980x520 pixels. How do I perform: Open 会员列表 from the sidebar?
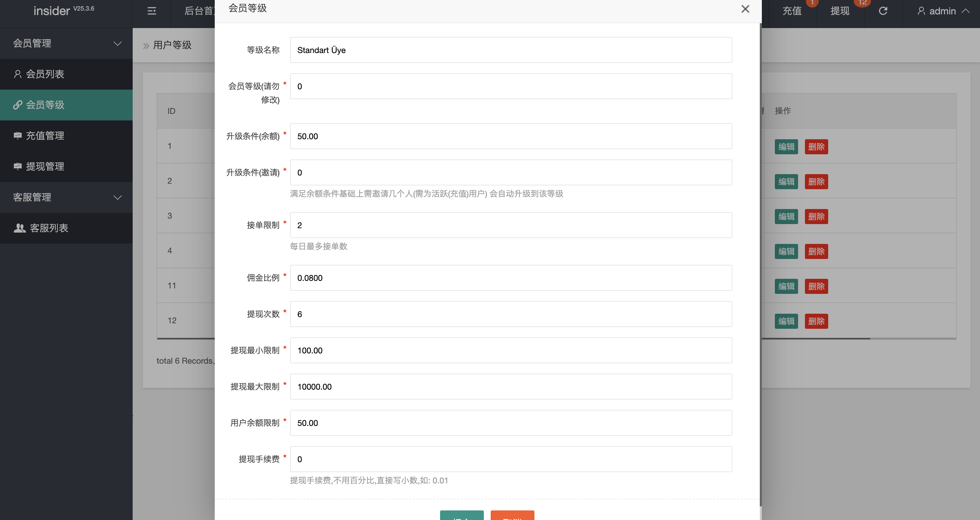point(45,74)
